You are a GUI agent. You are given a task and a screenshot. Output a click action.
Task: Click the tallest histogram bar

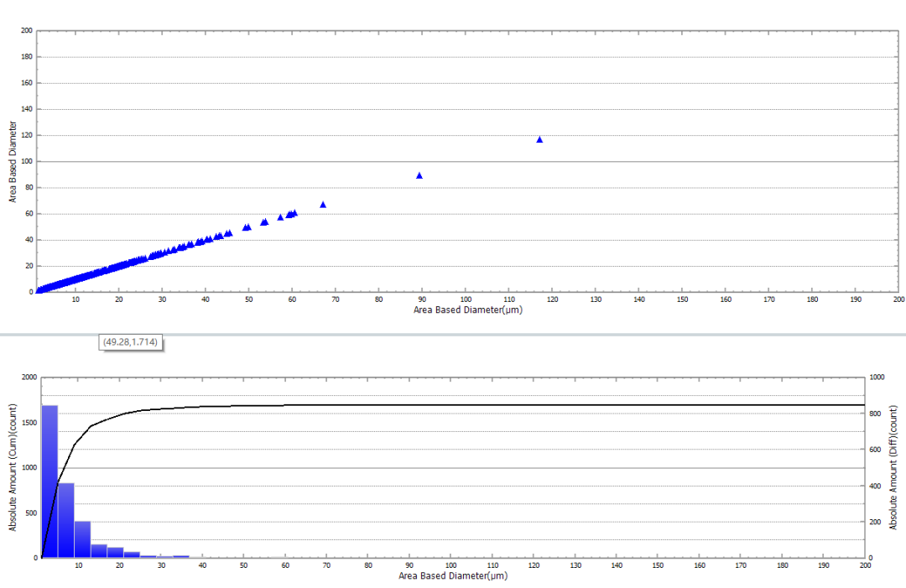49,481
